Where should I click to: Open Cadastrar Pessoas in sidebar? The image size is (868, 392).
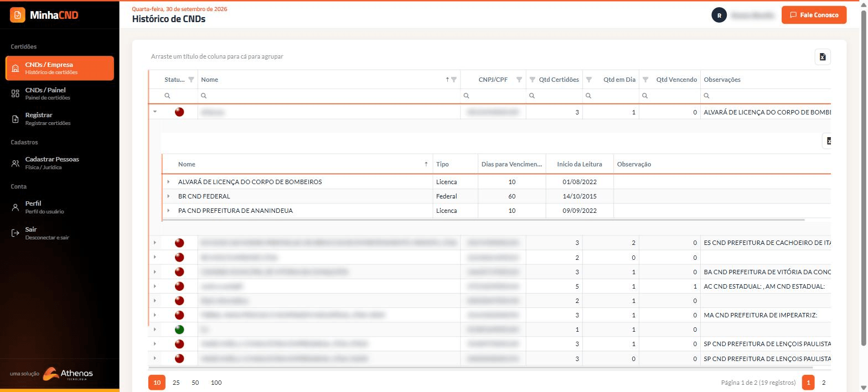coord(60,163)
